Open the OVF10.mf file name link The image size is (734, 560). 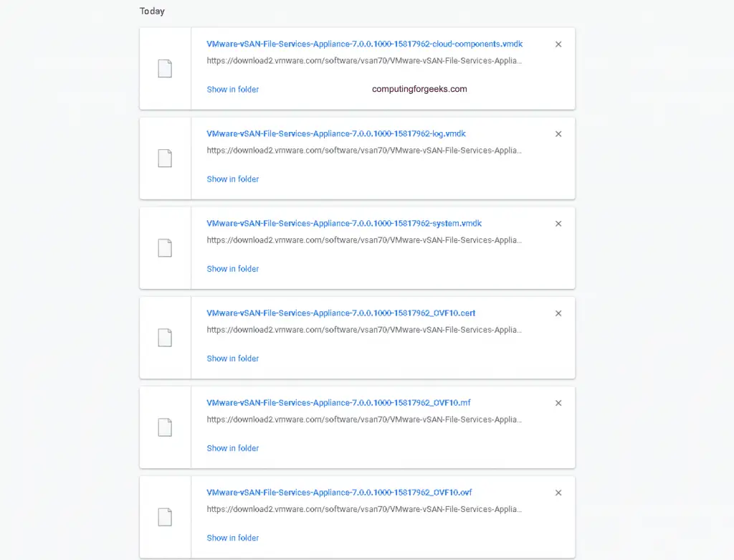[338, 403]
